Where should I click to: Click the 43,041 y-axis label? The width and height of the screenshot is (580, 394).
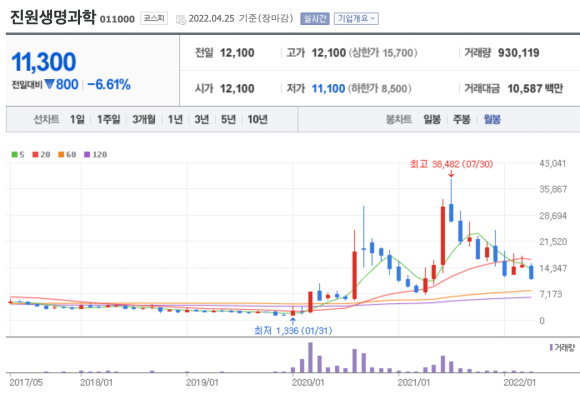pyautogui.click(x=553, y=163)
